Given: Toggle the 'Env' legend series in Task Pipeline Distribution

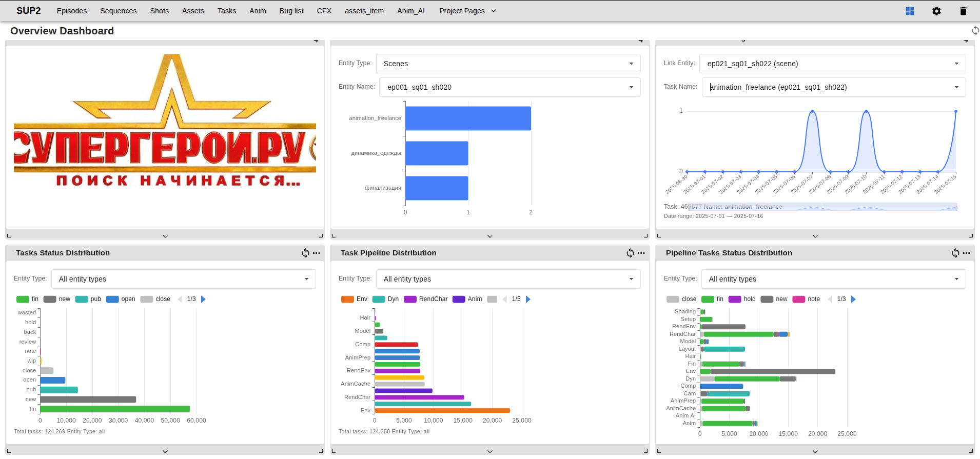Looking at the screenshot, I should tap(355, 299).
